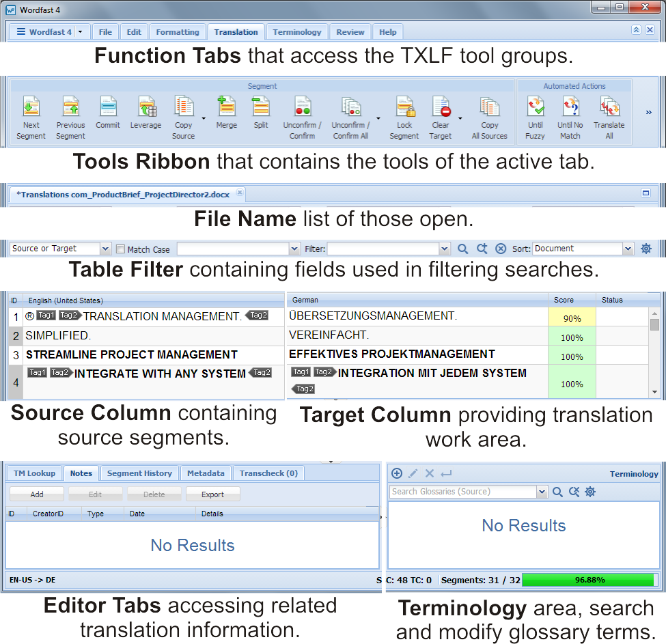Switch to the Review tab

(350, 32)
